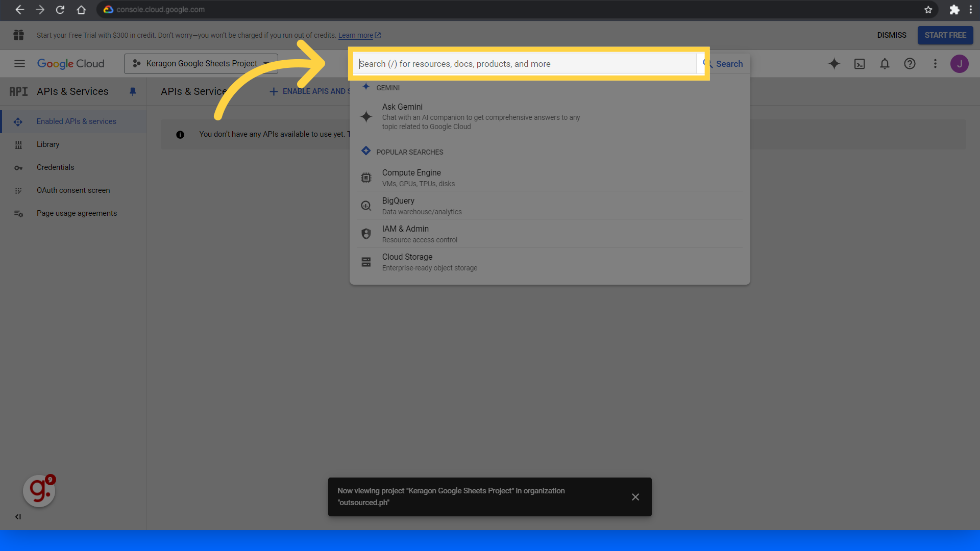The height and width of the screenshot is (551, 980).
Task: Open the Google Cloud navigation menu
Action: [x=19, y=64]
